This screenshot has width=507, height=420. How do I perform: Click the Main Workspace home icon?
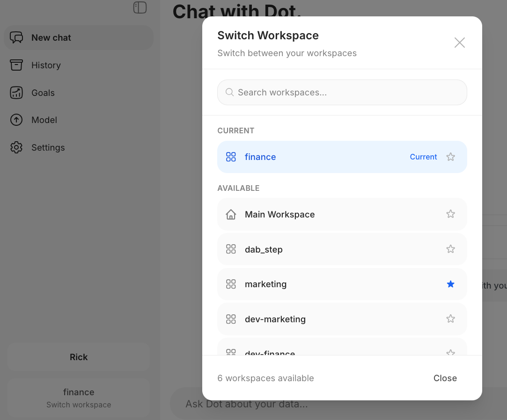click(231, 215)
